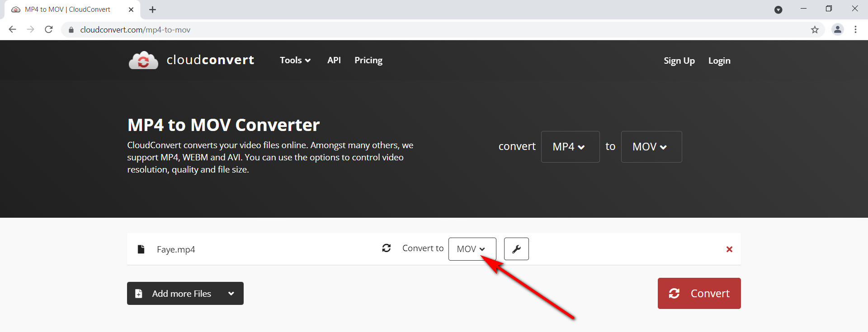
Task: Open the Tools menu
Action: 295,61
